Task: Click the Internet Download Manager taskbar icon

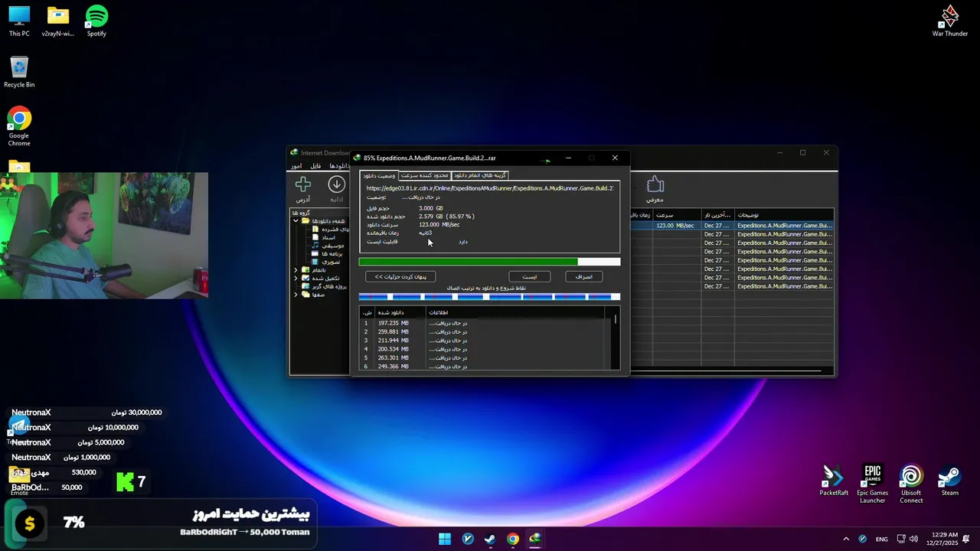Action: click(535, 539)
